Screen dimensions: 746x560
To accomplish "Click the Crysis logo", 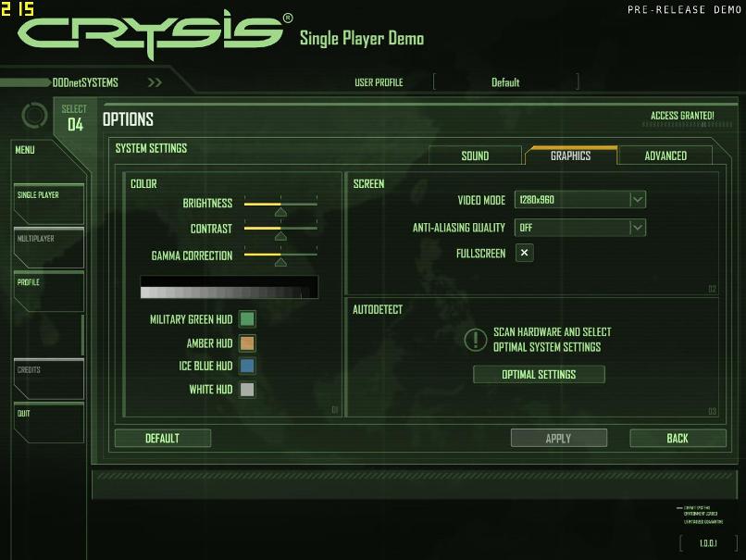I will 155,35.
